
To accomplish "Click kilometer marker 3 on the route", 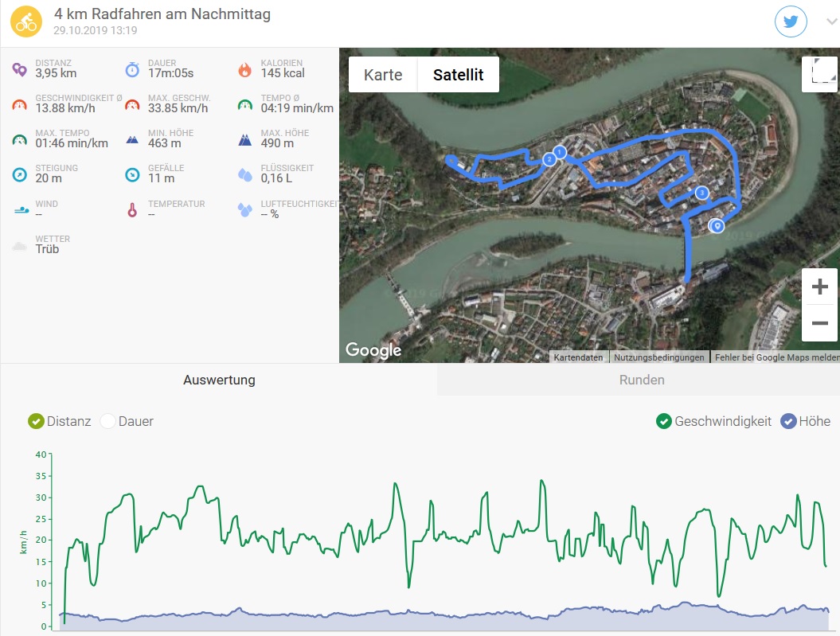I will click(701, 193).
